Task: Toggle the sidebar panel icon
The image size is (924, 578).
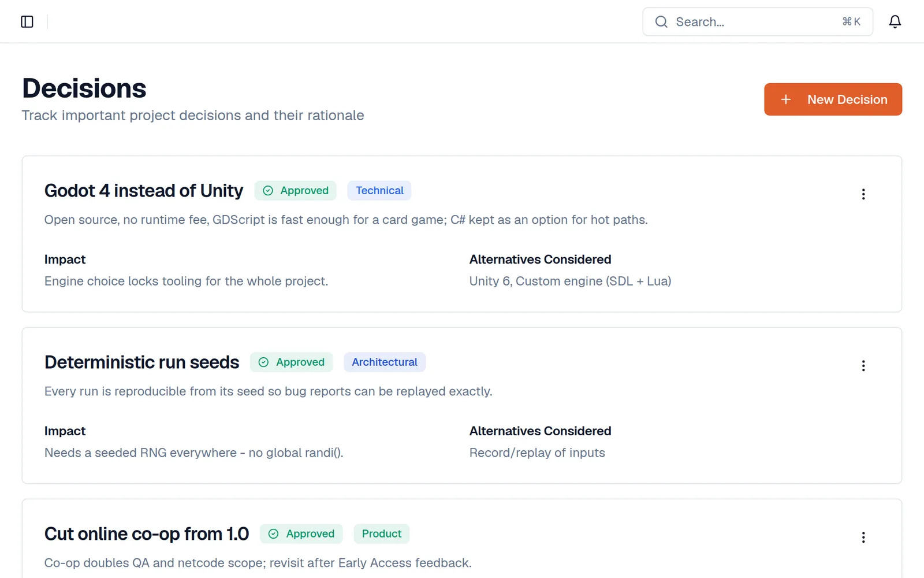Action: [x=27, y=21]
